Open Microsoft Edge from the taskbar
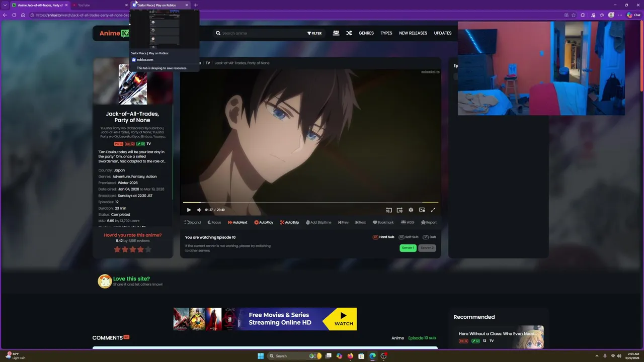The height and width of the screenshot is (362, 644). tap(372, 356)
